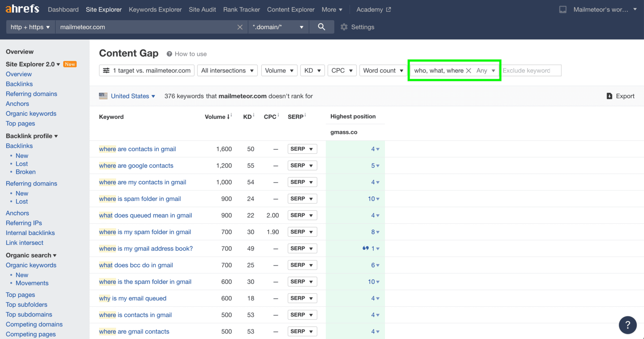
Task: Open the United States country dropdown
Action: 133,96
